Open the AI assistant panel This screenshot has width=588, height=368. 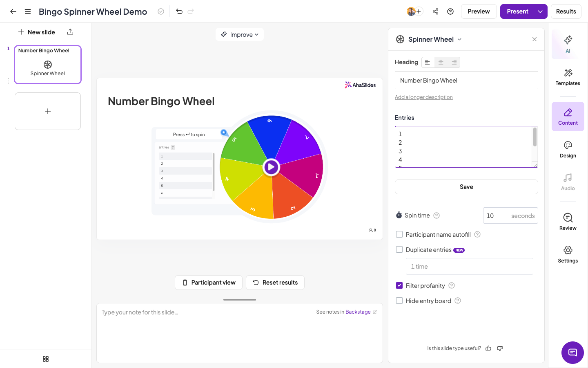click(x=568, y=44)
